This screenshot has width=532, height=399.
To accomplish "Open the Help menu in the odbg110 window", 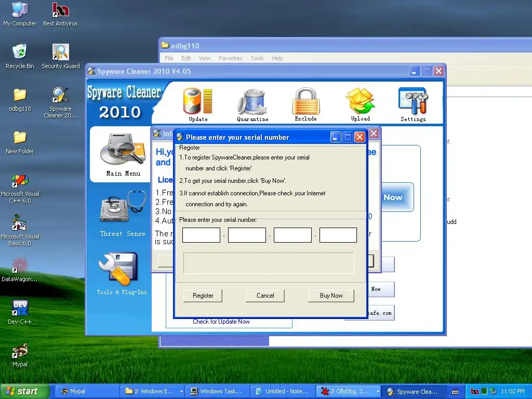I will [277, 58].
